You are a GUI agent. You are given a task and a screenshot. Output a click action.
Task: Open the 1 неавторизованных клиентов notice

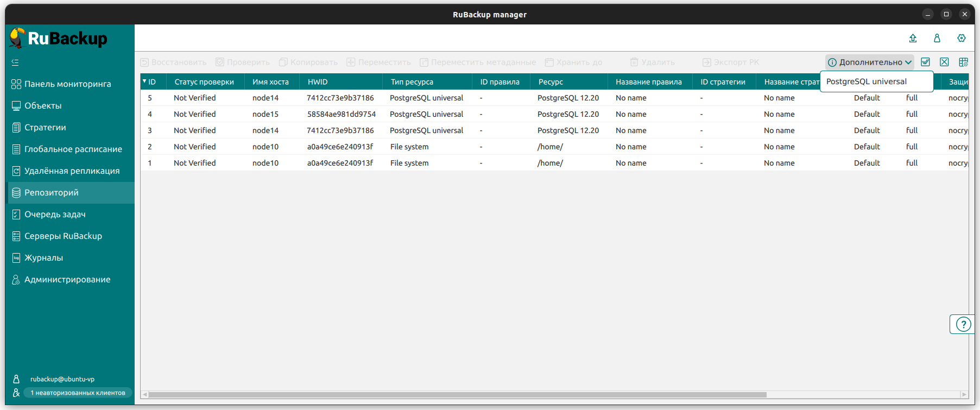point(78,393)
